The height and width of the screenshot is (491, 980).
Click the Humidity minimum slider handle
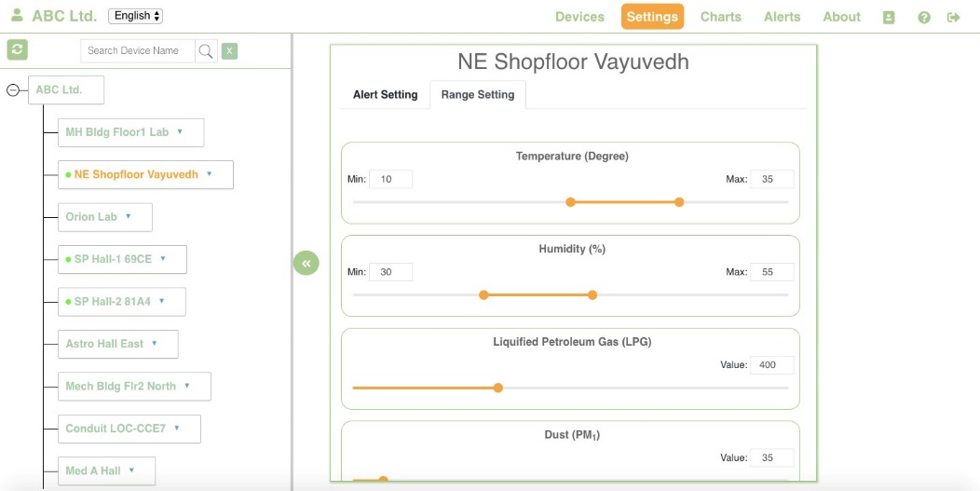pyautogui.click(x=483, y=295)
